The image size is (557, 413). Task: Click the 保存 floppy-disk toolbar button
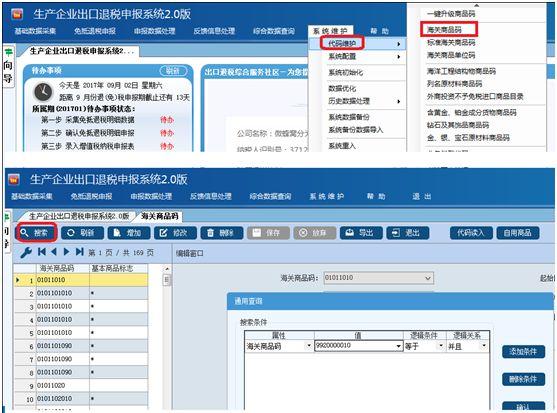268,233
